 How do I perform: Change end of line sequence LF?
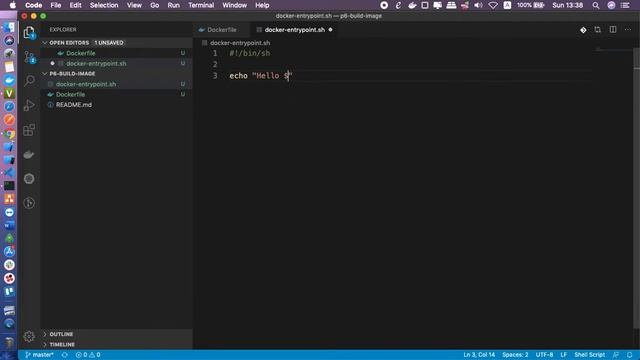(x=563, y=355)
